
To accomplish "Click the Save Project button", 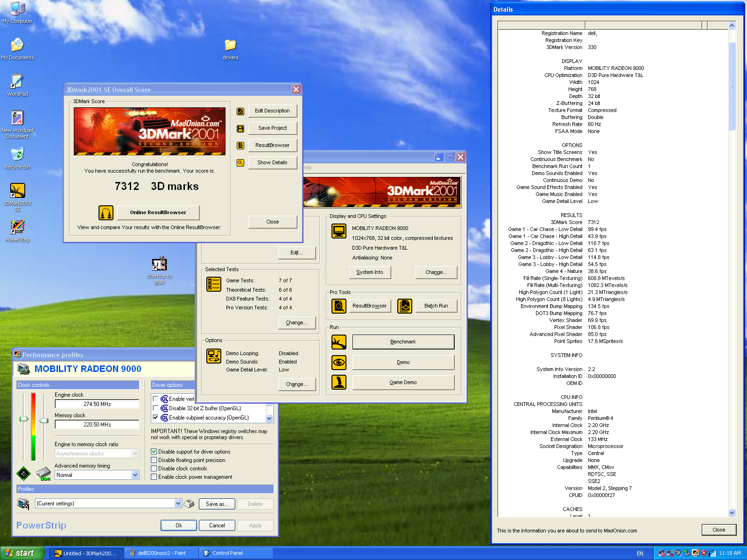I will pos(273,128).
